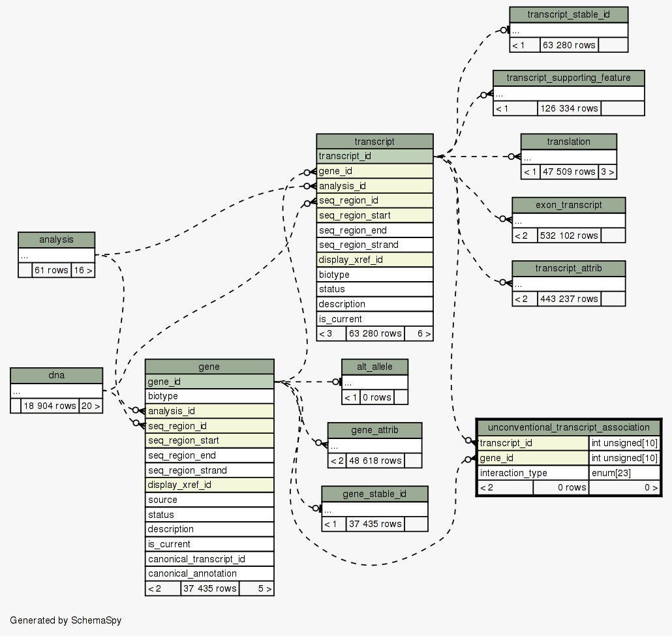672x636 pixels.
Task: Open the gene table header
Action: click(209, 367)
